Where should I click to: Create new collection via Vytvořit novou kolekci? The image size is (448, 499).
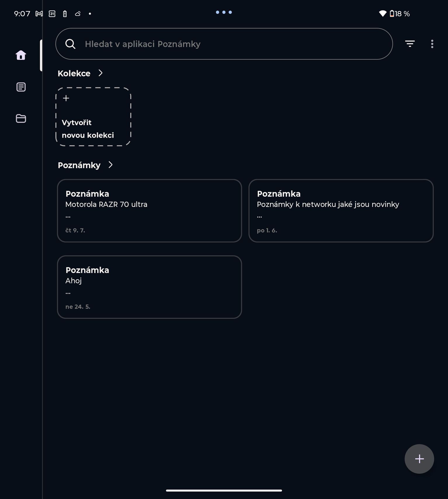point(93,117)
